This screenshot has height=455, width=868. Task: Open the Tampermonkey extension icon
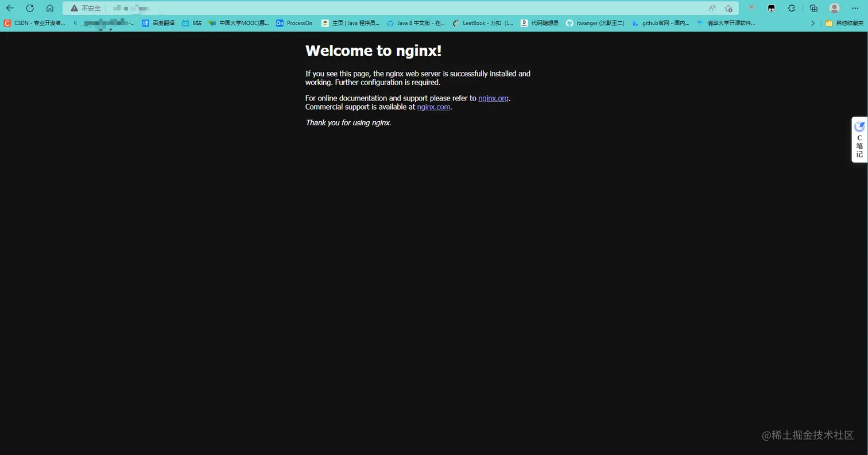pos(772,8)
